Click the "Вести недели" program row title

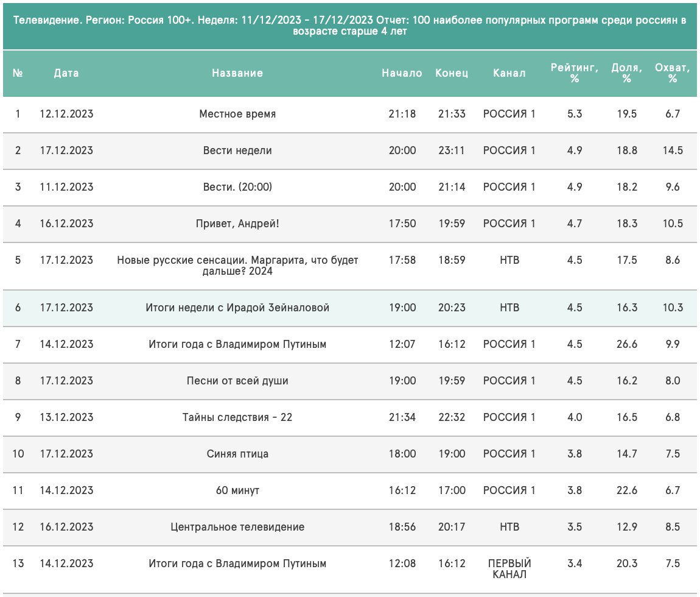click(x=237, y=150)
